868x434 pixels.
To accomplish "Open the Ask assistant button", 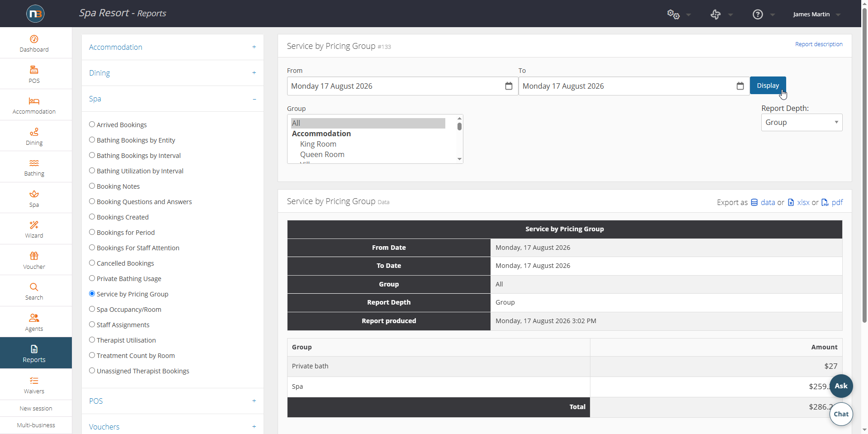I will click(841, 386).
